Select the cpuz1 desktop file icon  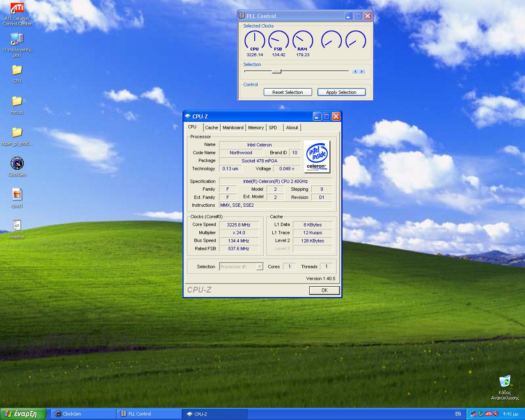tap(17, 198)
